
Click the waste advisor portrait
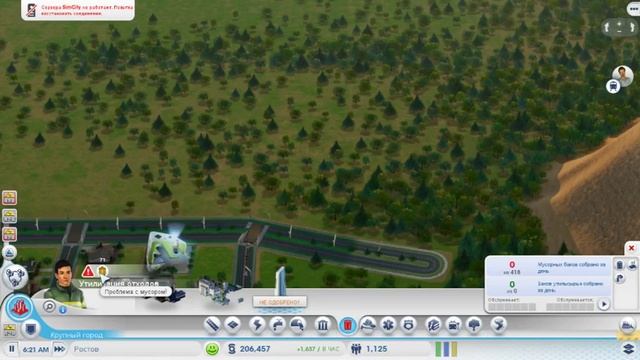click(64, 284)
